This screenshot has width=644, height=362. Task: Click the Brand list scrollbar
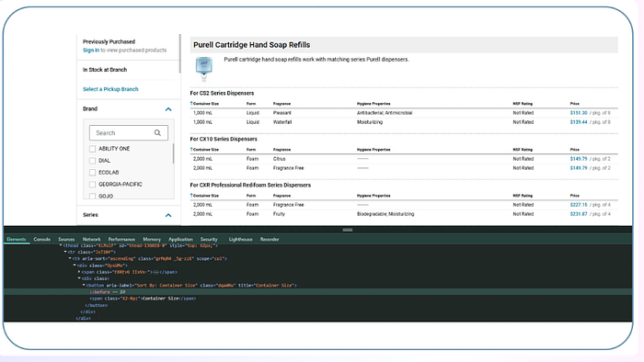(x=173, y=153)
